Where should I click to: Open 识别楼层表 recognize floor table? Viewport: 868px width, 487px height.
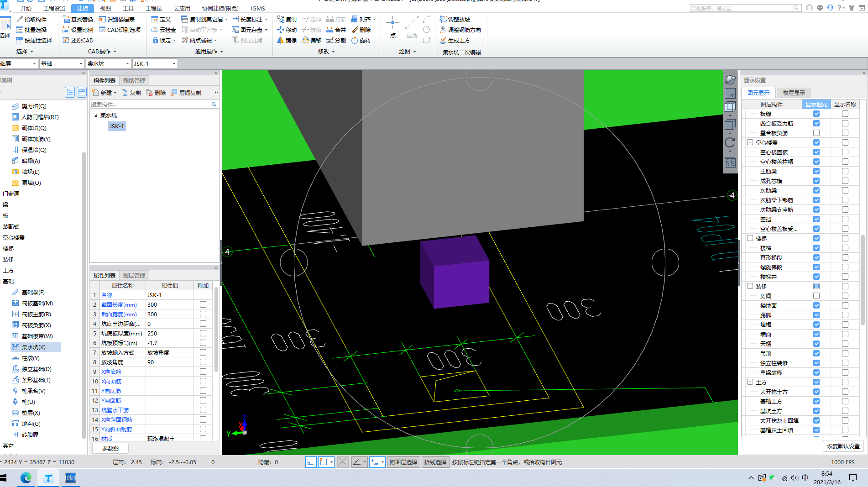pos(117,19)
